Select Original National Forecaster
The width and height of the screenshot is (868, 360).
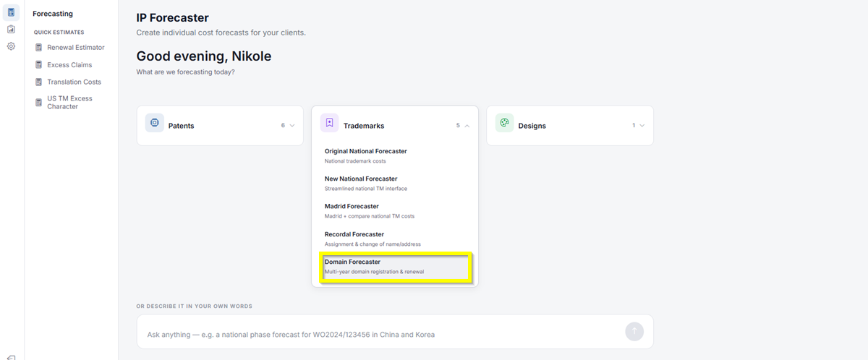(x=395, y=155)
